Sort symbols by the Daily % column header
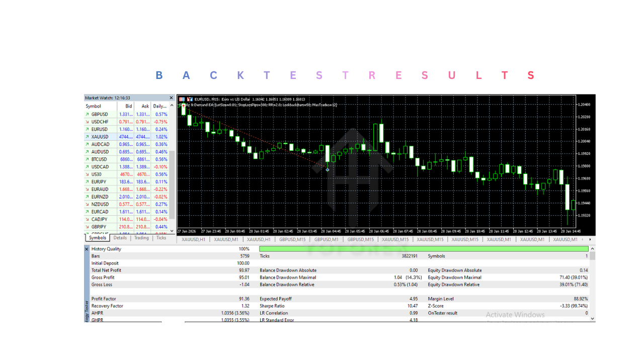Viewport: 644px width, 362px height. point(160,106)
